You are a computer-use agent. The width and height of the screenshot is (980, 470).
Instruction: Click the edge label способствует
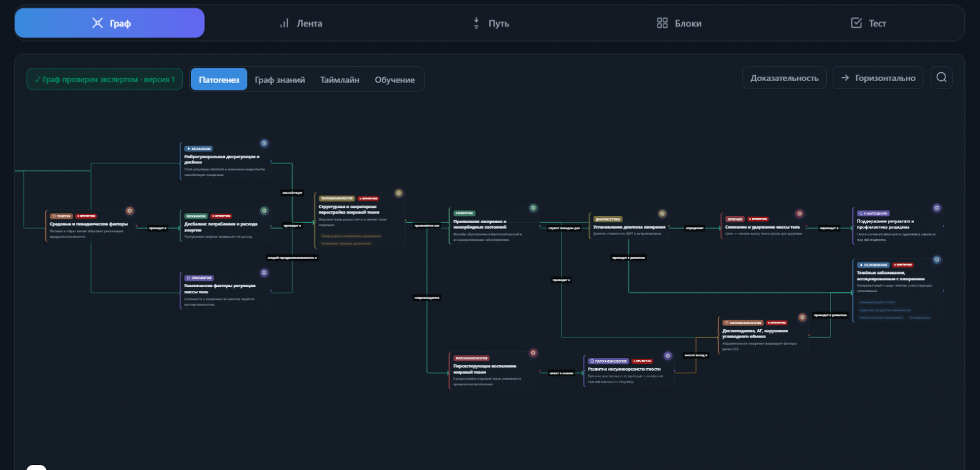(x=292, y=193)
